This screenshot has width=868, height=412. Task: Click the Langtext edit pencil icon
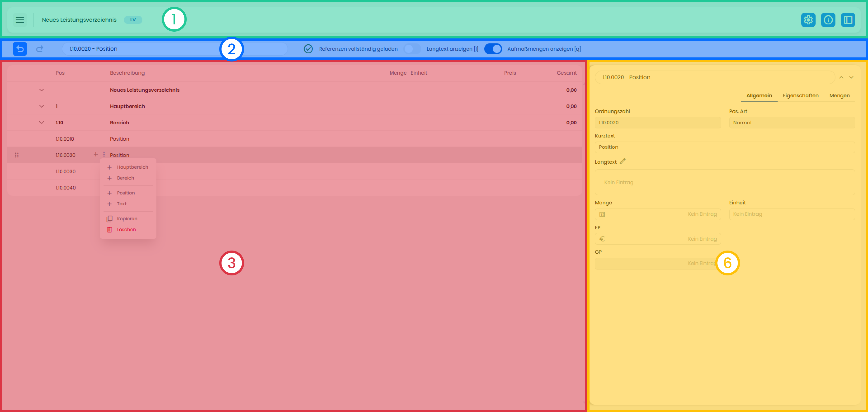[x=622, y=161]
